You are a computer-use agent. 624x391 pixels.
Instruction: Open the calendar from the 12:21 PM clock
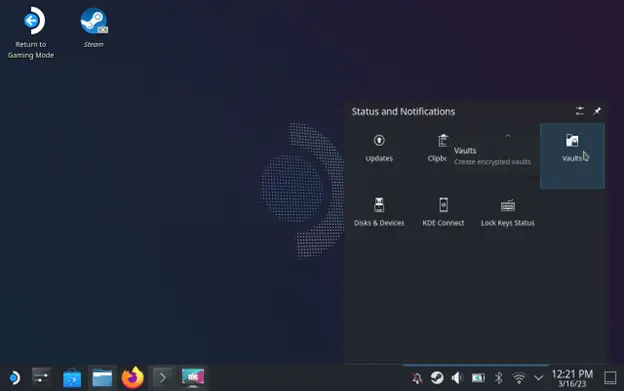pyautogui.click(x=572, y=378)
